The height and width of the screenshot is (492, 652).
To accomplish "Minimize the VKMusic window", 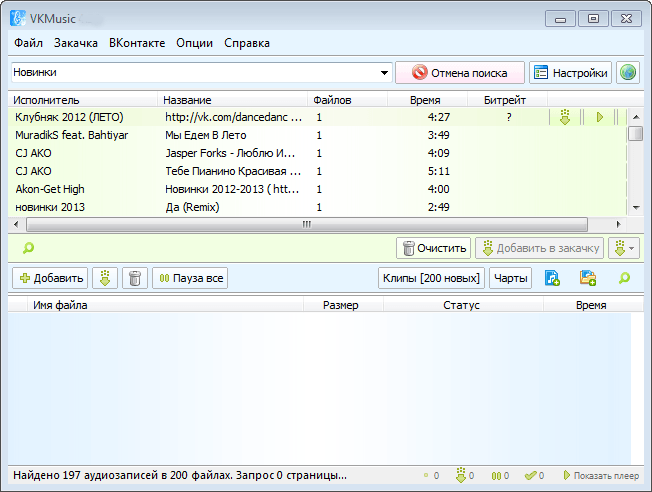I will [560, 19].
